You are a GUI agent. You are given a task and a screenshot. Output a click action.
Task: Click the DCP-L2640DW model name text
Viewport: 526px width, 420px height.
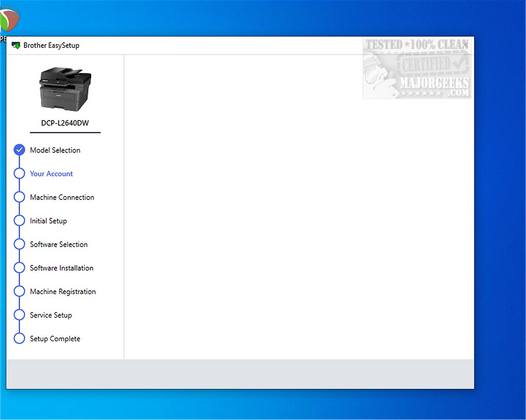(65, 123)
